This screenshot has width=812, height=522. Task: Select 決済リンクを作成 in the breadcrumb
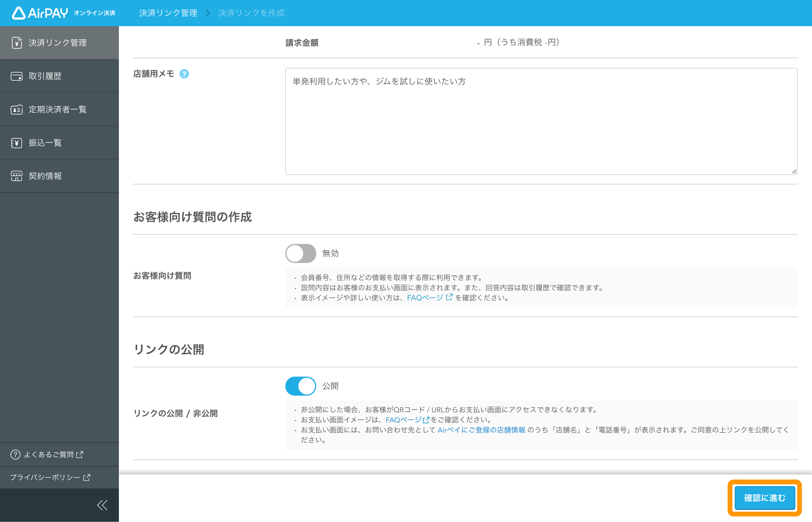[250, 13]
